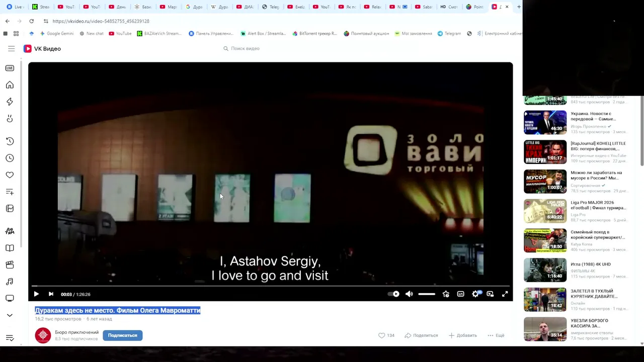Switch to the Wikipedia Дура tab

coord(219,7)
